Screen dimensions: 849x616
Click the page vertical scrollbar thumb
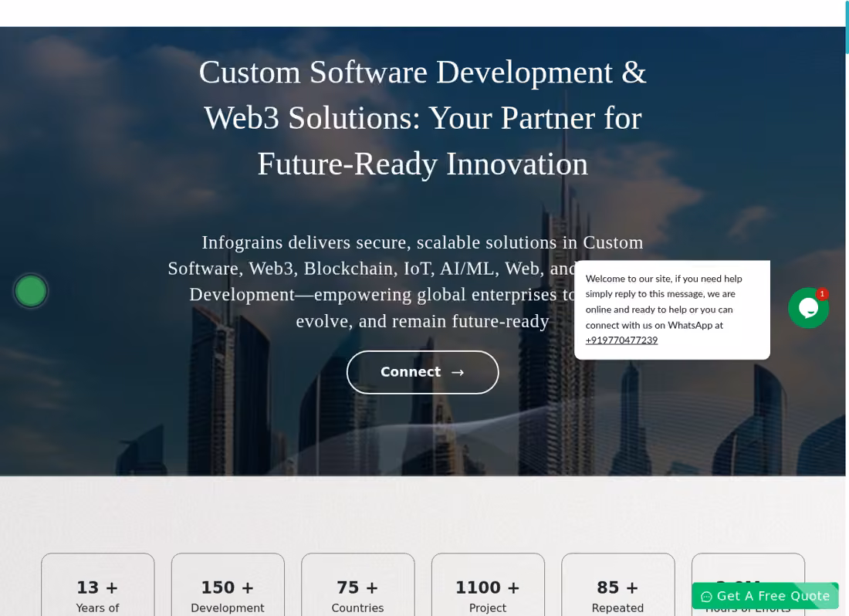[846, 27]
